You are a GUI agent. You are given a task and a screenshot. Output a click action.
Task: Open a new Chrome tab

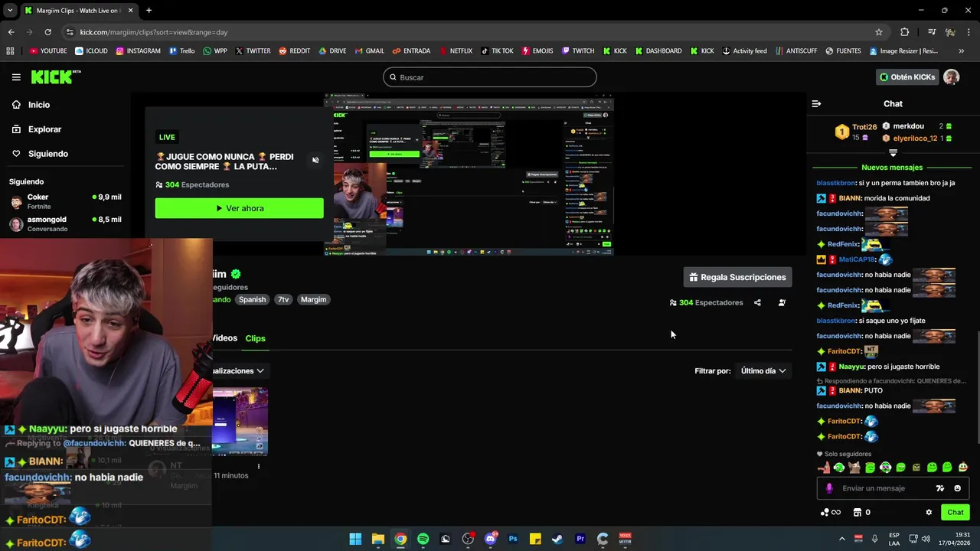coord(149,11)
